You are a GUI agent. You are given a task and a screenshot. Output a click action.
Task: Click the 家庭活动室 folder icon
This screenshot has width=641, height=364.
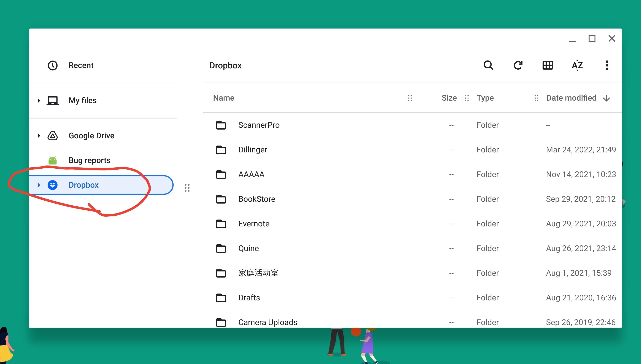point(221,273)
